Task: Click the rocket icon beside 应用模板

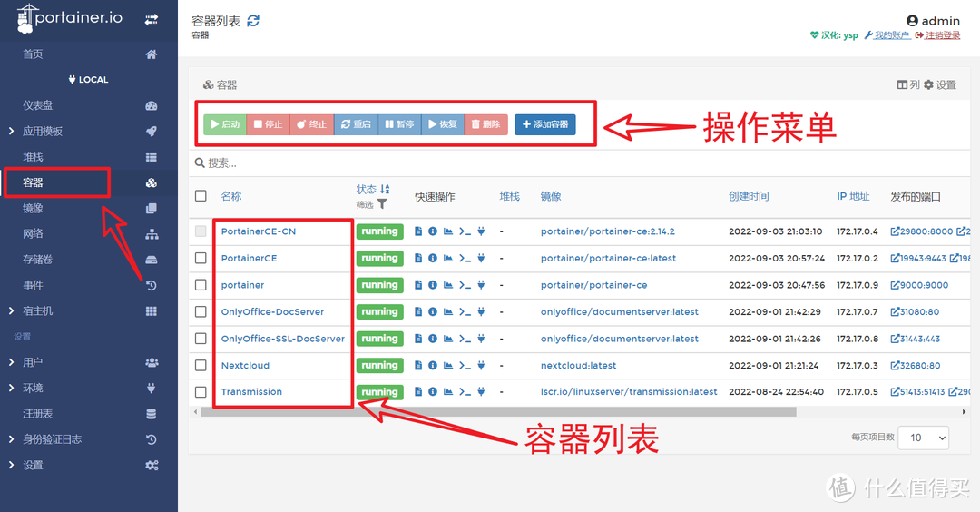Action: tap(152, 132)
